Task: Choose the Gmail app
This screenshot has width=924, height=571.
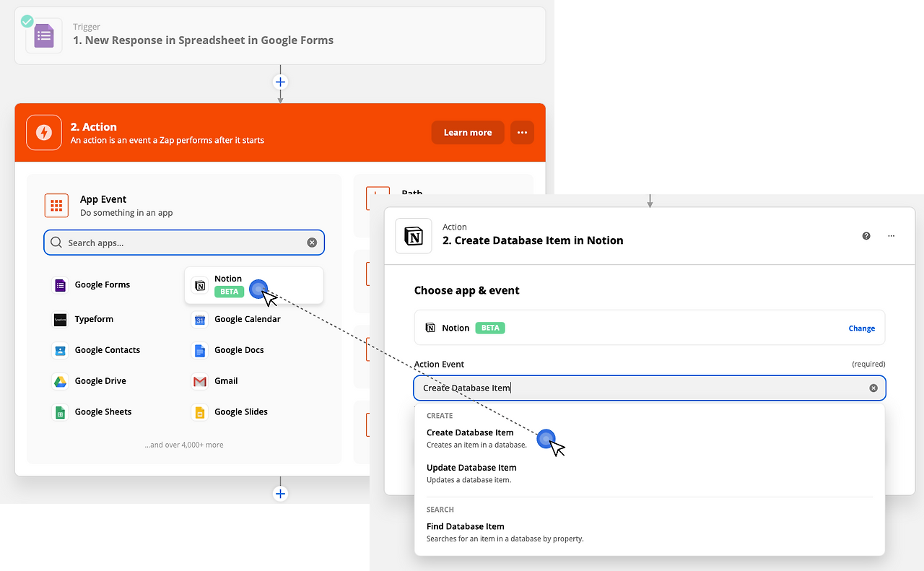Action: tap(215, 381)
